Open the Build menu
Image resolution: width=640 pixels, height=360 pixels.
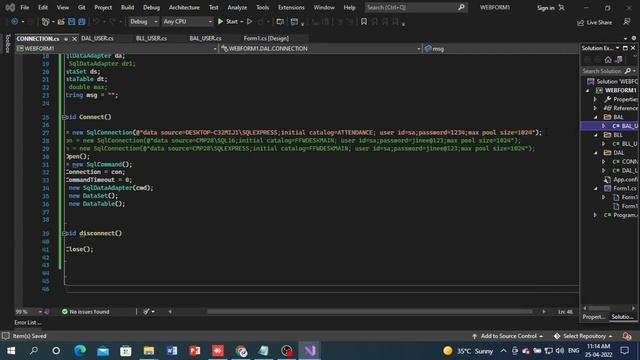[x=127, y=7]
